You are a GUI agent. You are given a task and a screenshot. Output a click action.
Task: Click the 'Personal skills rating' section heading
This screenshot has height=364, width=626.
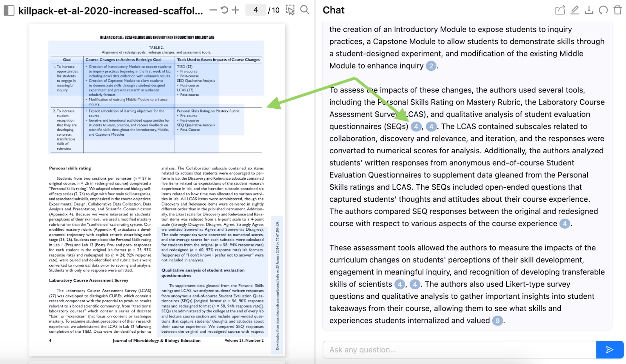click(70, 168)
